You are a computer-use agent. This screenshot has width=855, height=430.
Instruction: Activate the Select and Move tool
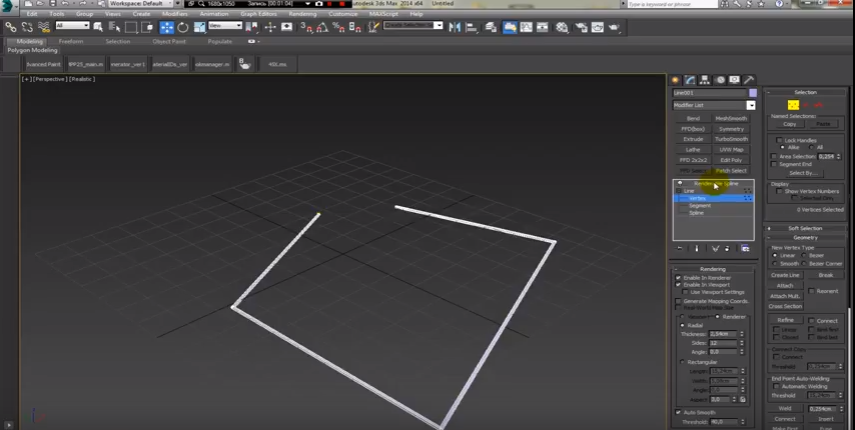click(166, 27)
